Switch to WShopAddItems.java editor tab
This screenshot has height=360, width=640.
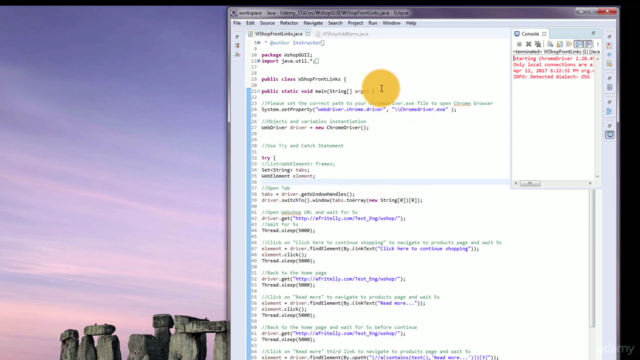342,34
